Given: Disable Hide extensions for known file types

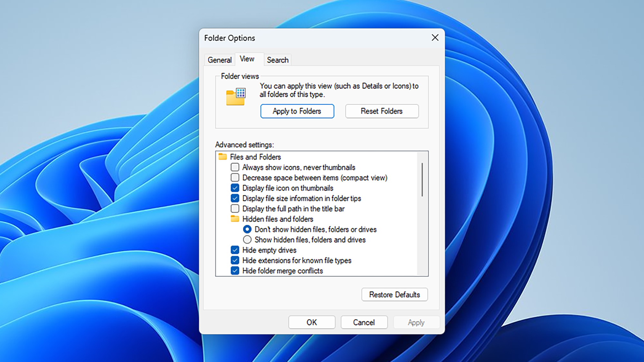Looking at the screenshot, I should coord(234,260).
